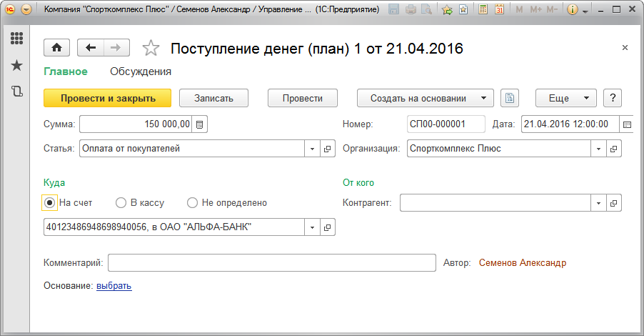This screenshot has height=336, width=644.
Task: Open help question mark button
Action: (x=613, y=98)
